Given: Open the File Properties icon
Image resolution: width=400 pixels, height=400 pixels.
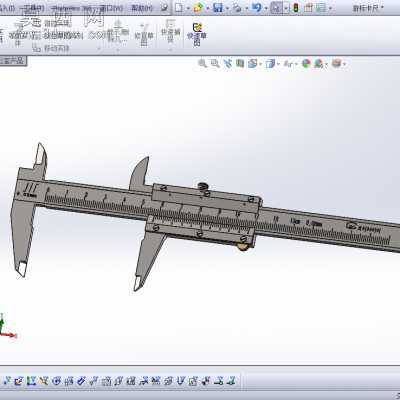Looking at the screenshot, I should [x=308, y=8].
